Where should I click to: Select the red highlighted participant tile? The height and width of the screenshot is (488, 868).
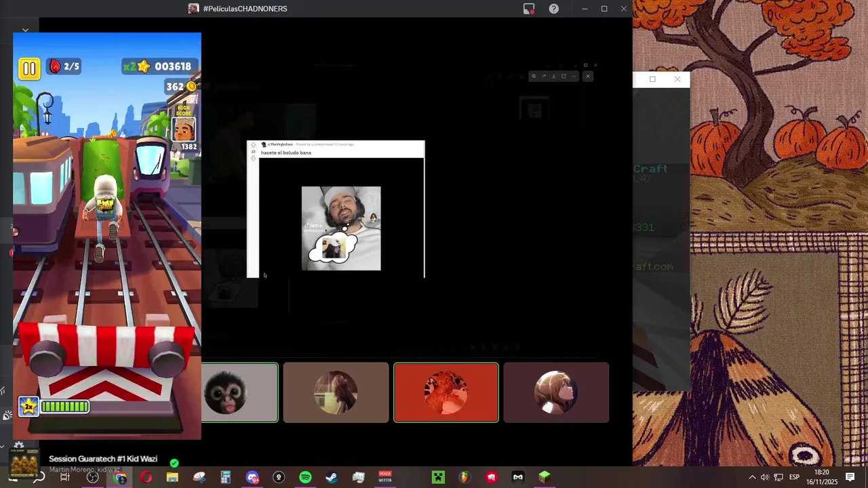point(446,392)
